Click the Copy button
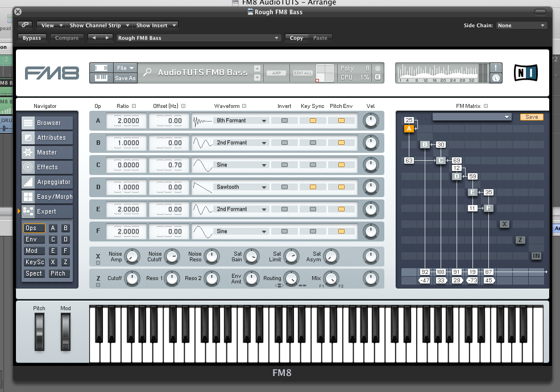This screenshot has height=392, width=560. [x=296, y=38]
